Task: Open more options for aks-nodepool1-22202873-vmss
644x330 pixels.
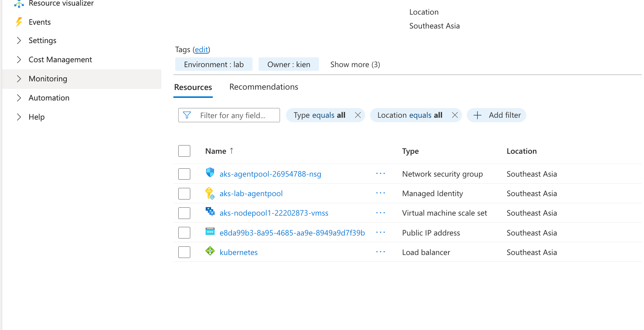Action: coord(381,213)
